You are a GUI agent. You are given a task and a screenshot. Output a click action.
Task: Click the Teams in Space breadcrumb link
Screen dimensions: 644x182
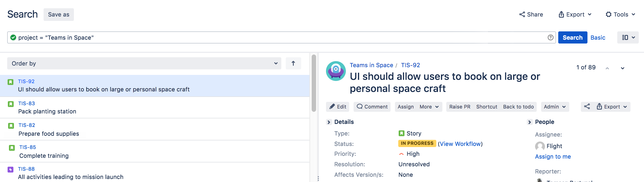click(x=371, y=65)
